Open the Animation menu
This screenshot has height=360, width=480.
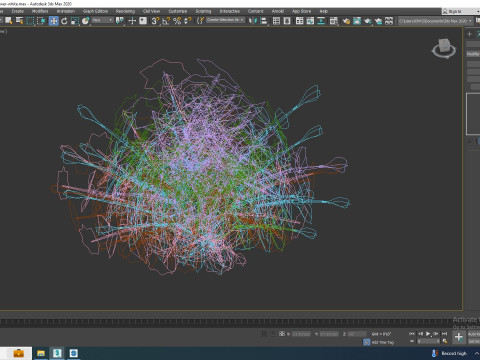pyautogui.click(x=66, y=11)
